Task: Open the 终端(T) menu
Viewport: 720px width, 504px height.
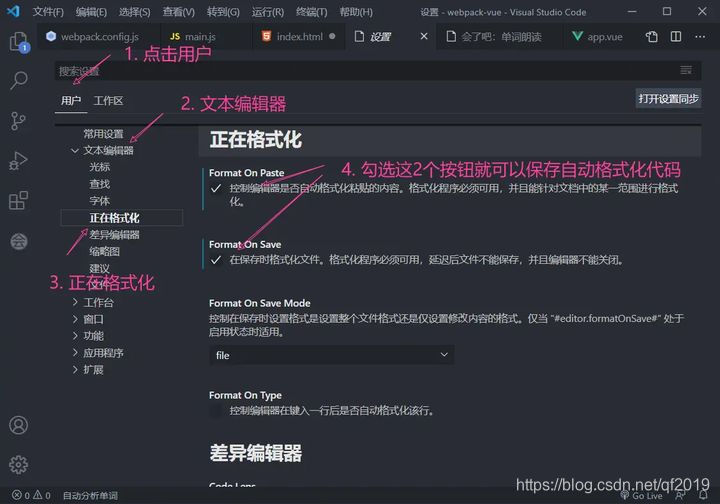Action: pyautogui.click(x=312, y=12)
